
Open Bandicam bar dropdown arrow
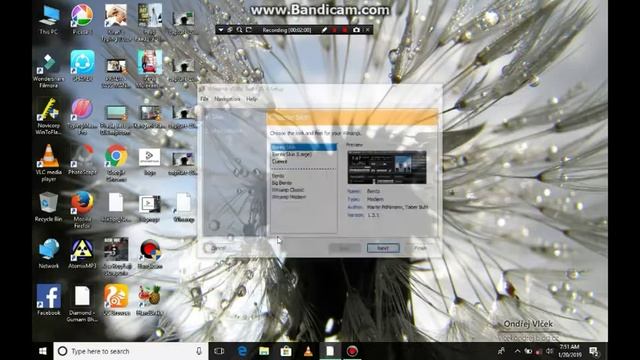click(x=220, y=30)
